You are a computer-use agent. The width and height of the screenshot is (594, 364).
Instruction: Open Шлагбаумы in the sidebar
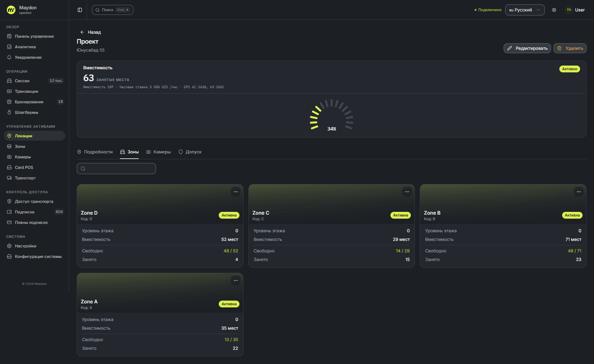pyautogui.click(x=34, y=113)
